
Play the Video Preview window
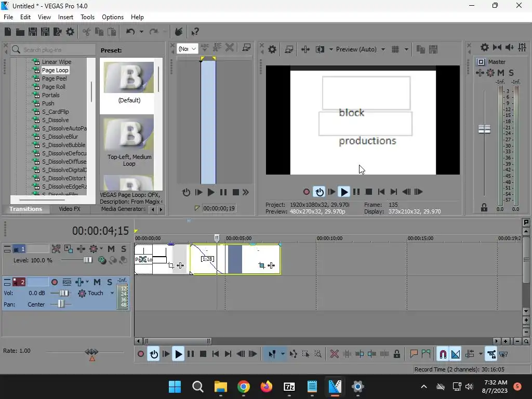point(344,192)
